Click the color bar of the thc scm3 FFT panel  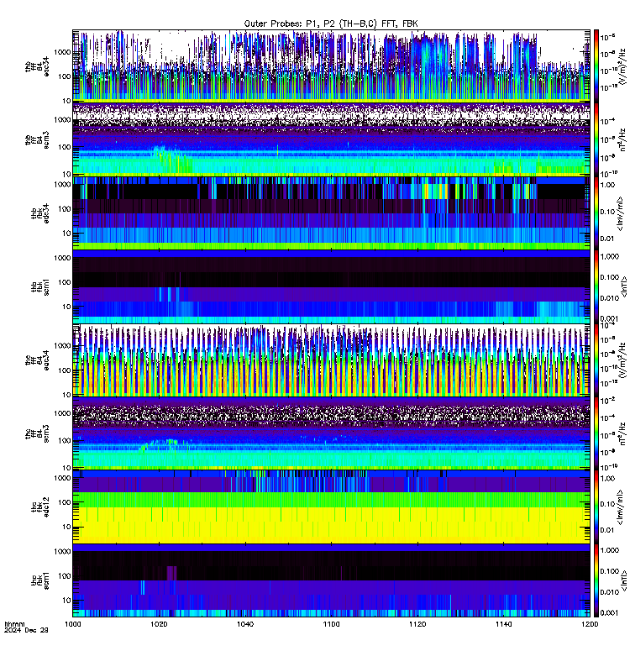tap(596, 433)
